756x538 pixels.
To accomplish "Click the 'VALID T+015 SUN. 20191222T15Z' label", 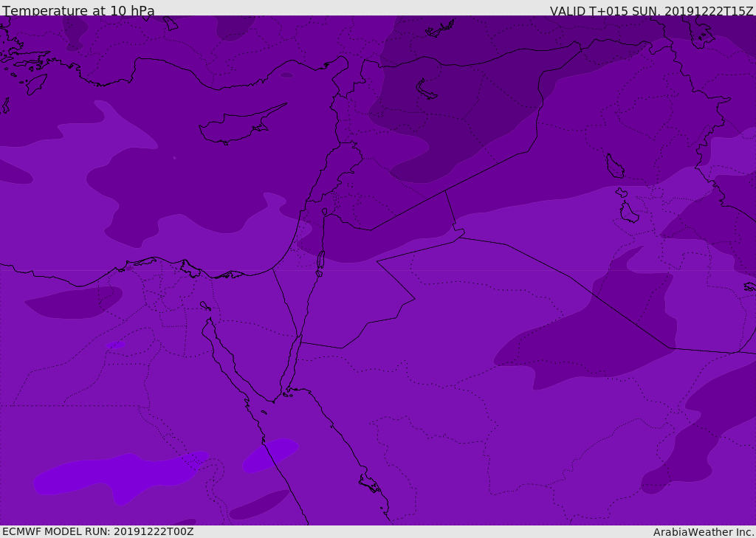I will [x=651, y=11].
